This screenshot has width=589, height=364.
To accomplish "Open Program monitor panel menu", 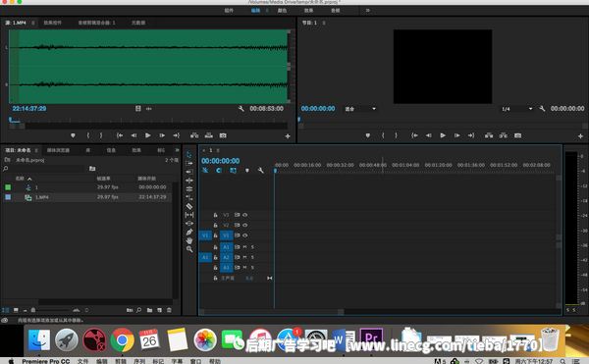I will tap(324, 23).
